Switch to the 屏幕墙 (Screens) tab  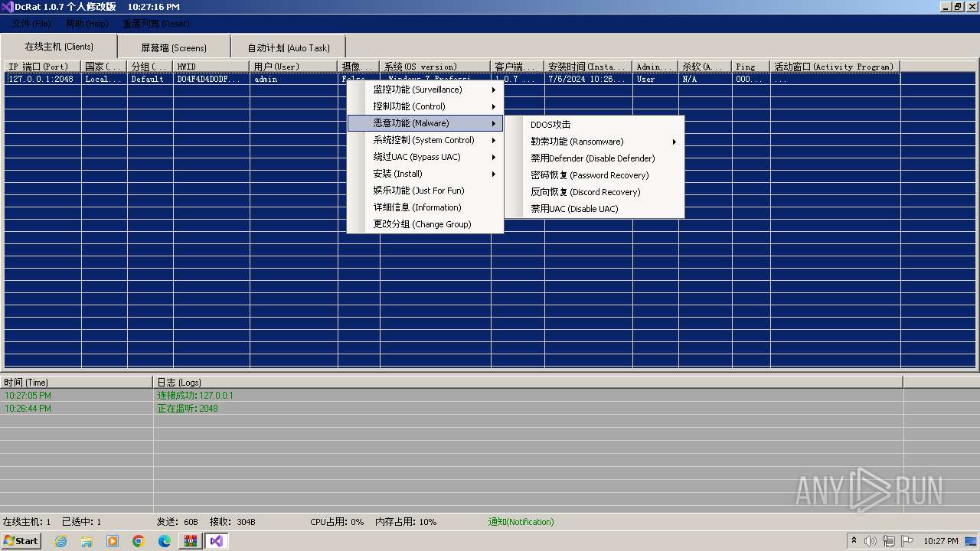pyautogui.click(x=174, y=47)
